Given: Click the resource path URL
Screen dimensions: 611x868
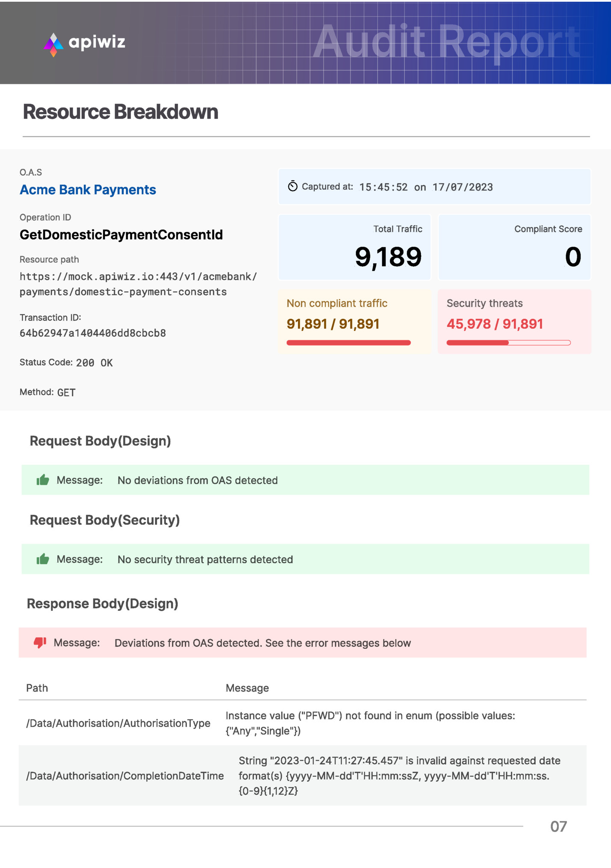Looking at the screenshot, I should coord(138,284).
